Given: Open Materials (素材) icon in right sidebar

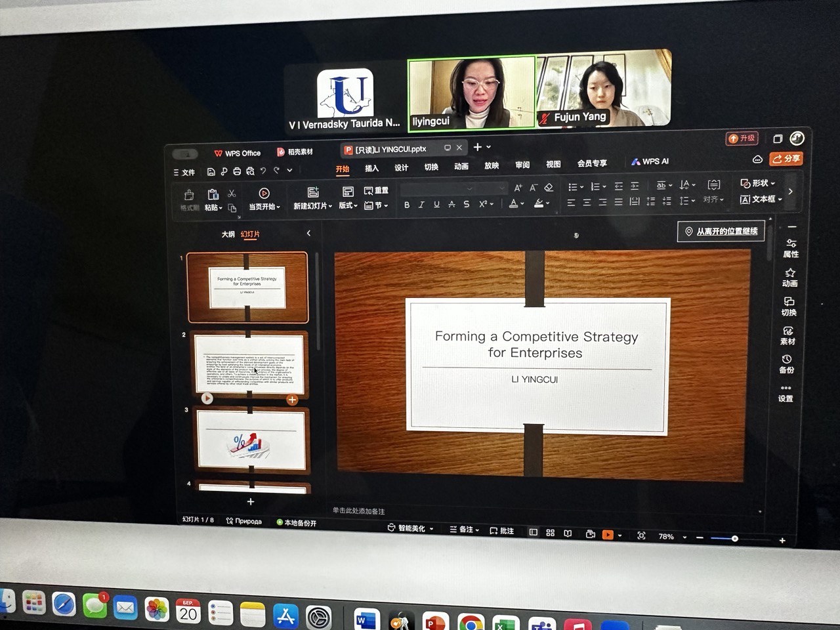Looking at the screenshot, I should pos(787,335).
